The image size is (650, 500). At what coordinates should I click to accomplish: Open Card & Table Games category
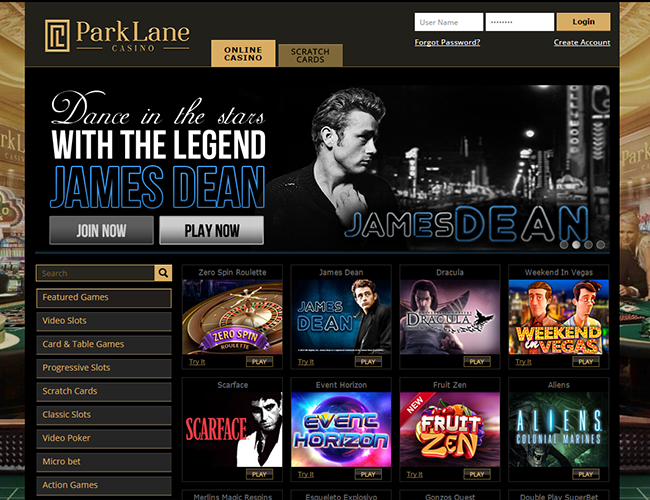tap(104, 345)
